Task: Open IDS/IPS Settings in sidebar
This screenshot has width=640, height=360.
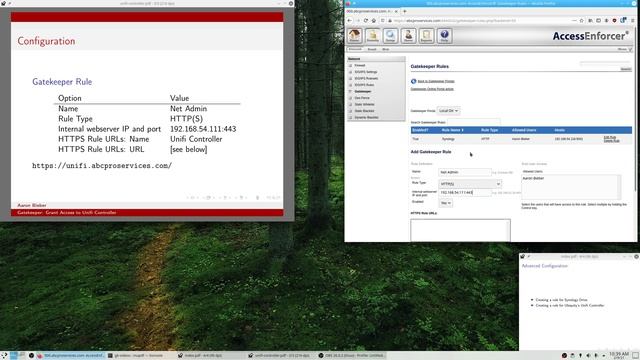Action: point(366,72)
